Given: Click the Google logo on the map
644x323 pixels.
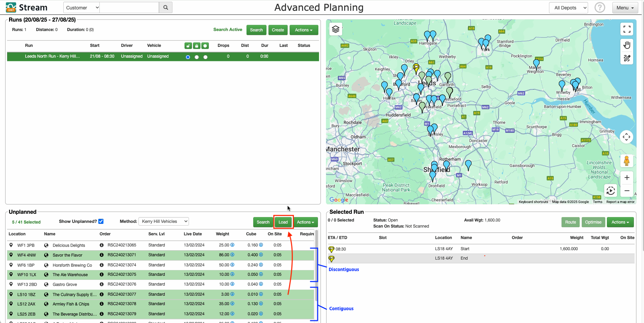Looking at the screenshot, I should [x=339, y=200].
